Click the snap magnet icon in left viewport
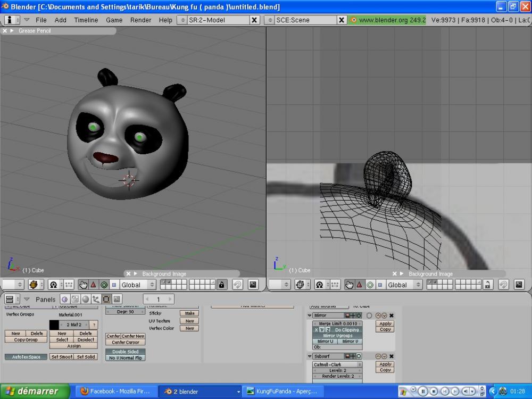 (x=237, y=285)
